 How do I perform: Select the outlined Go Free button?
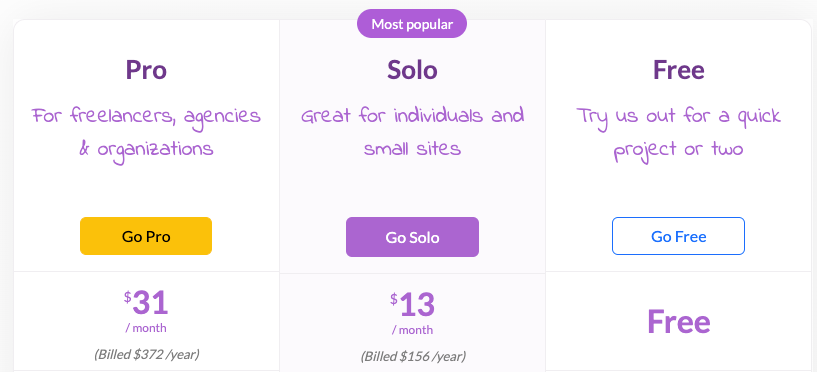678,236
